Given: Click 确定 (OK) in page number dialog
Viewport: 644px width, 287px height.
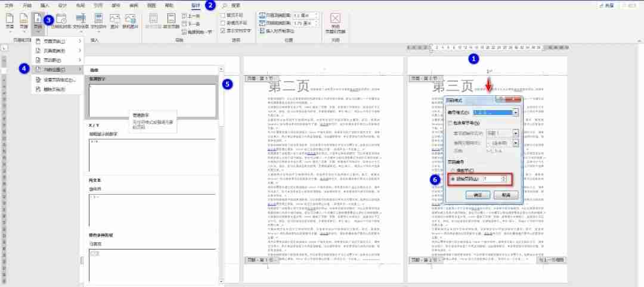Looking at the screenshot, I should click(478, 195).
